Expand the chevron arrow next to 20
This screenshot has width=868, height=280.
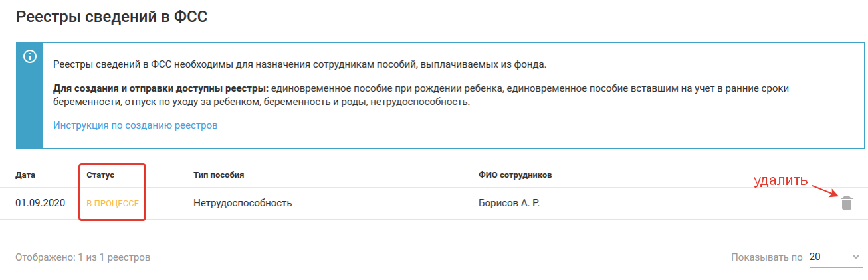tap(855, 257)
